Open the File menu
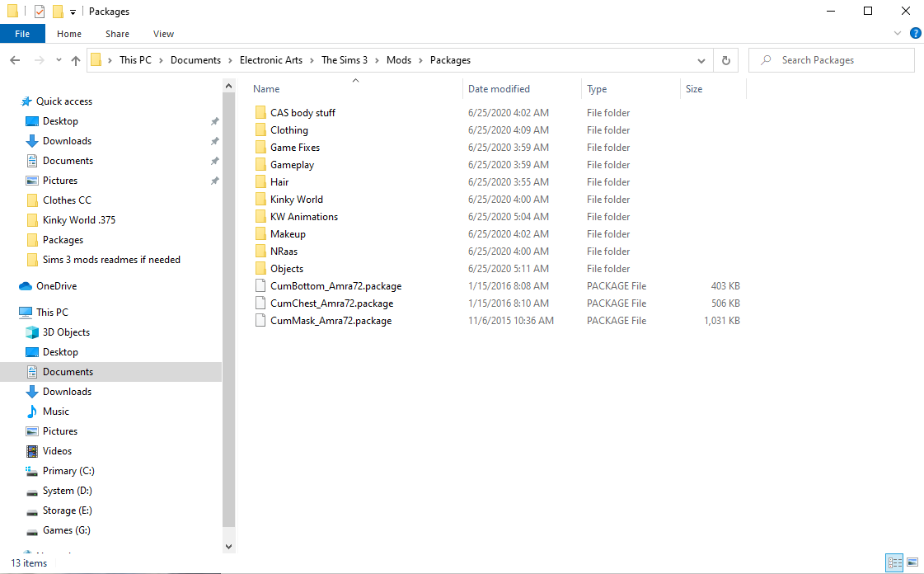924x574 pixels. point(22,34)
